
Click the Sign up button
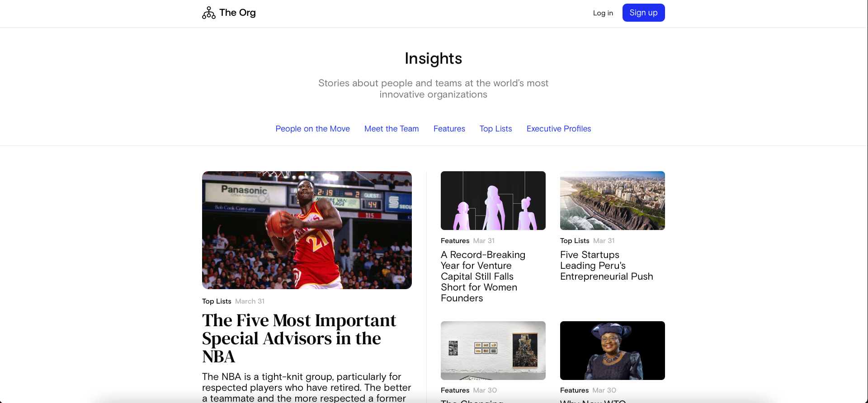(x=643, y=13)
